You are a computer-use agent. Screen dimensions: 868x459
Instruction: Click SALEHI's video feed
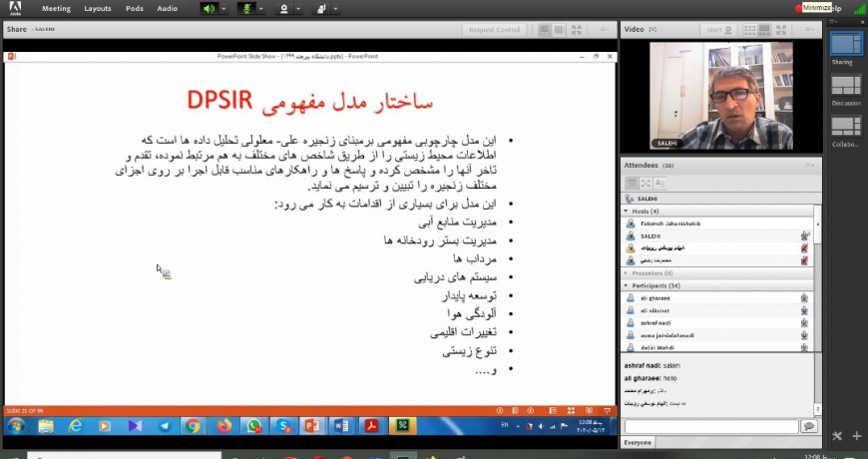pos(720,95)
